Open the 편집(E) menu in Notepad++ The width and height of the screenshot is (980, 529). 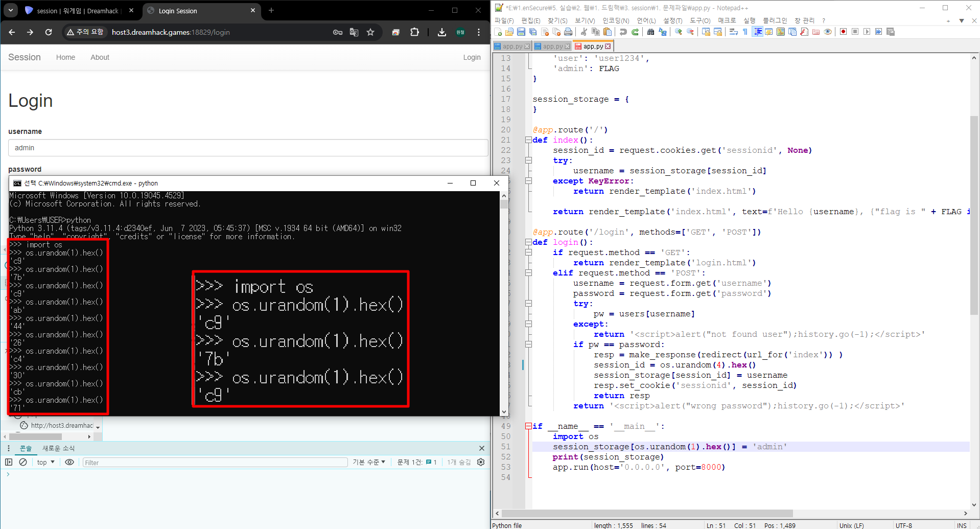(x=530, y=20)
